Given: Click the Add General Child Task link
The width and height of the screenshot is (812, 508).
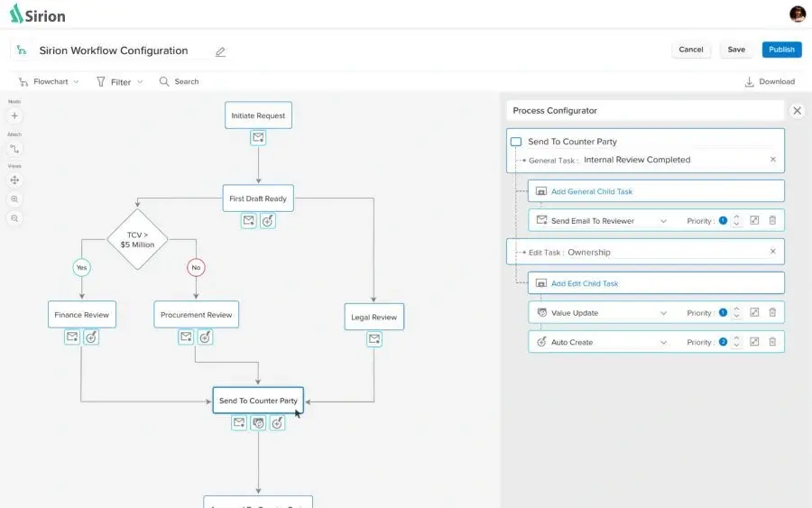Looking at the screenshot, I should point(591,191).
